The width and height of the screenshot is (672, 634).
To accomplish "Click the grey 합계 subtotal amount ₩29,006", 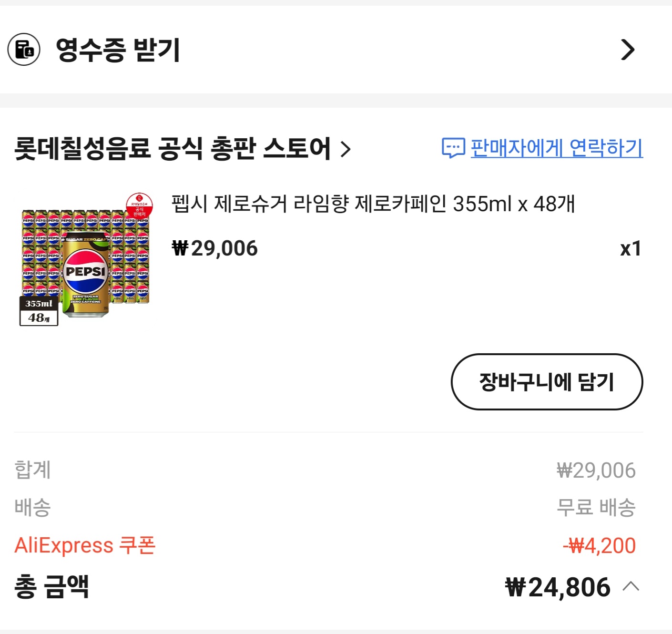I will (x=596, y=470).
